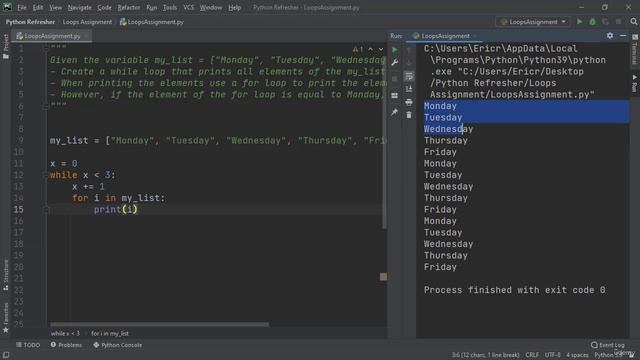Pin the Run tab with pin icon

click(x=394, y=112)
